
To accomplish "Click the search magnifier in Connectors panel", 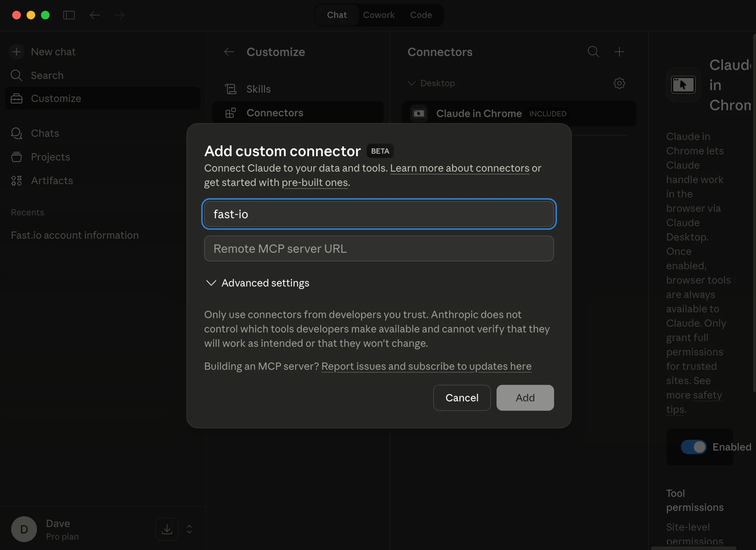I will pyautogui.click(x=593, y=52).
